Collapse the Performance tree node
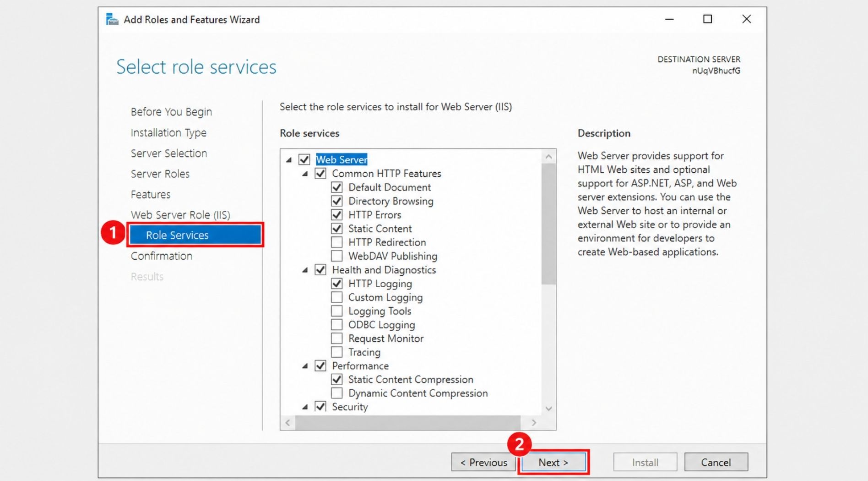 [x=305, y=366]
